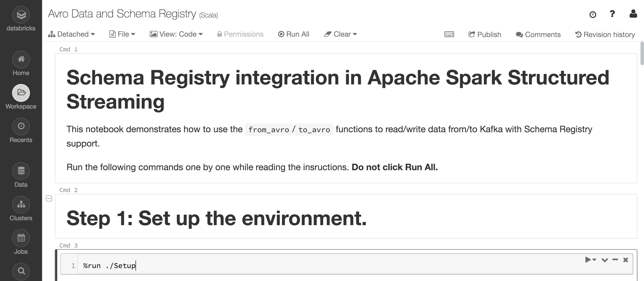Show keyboard shortcuts icon
This screenshot has height=281, width=644.
pyautogui.click(x=449, y=34)
